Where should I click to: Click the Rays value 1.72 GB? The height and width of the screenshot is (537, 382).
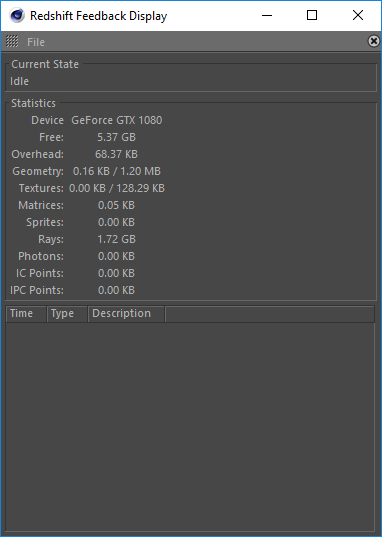[x=116, y=239]
